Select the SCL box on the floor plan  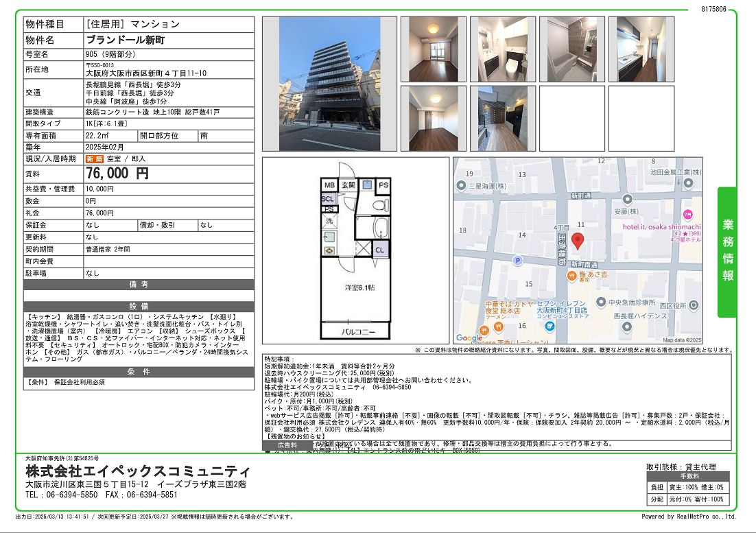pyautogui.click(x=328, y=198)
